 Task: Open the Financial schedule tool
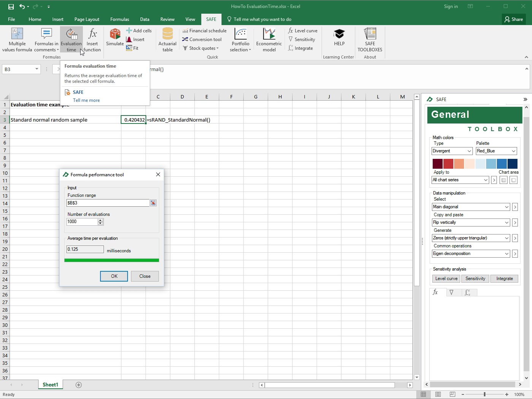204,31
